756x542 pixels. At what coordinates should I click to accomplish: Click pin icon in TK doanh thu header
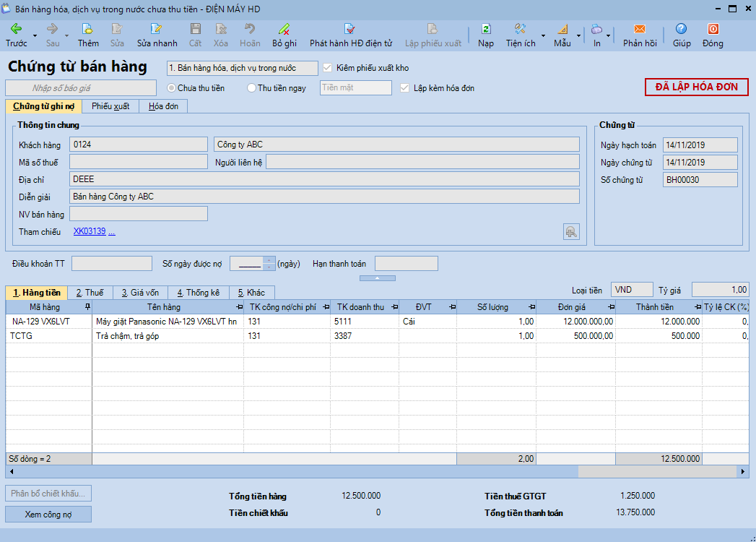point(395,307)
